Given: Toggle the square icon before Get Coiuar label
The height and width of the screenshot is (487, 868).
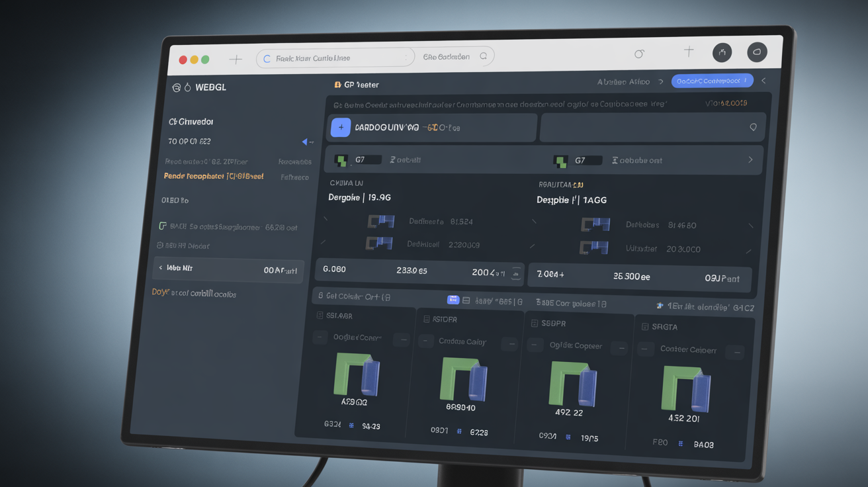Looking at the screenshot, I should point(321,296).
